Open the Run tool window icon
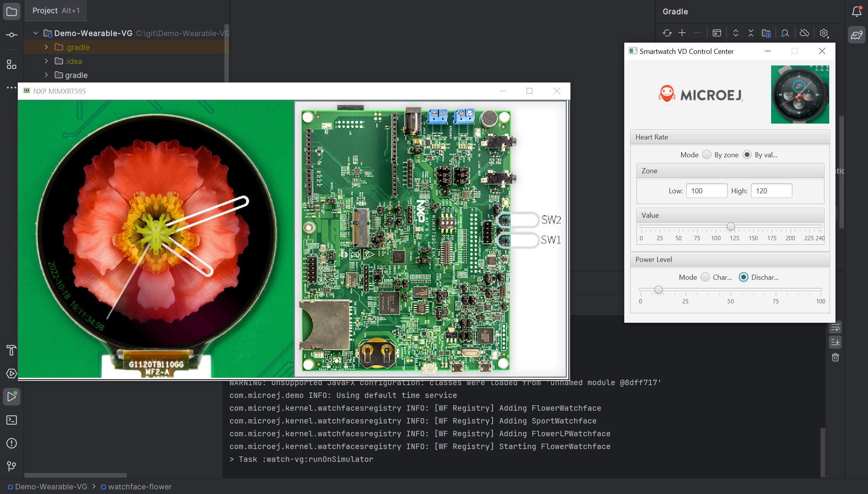 tap(12, 397)
